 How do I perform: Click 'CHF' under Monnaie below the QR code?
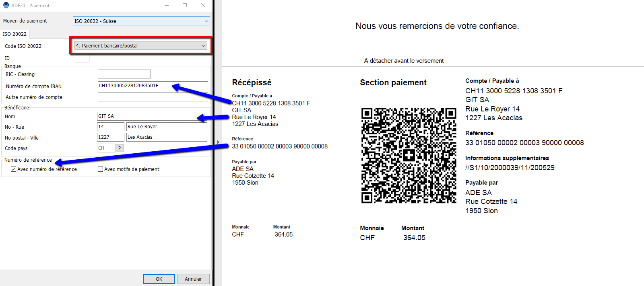click(x=367, y=238)
